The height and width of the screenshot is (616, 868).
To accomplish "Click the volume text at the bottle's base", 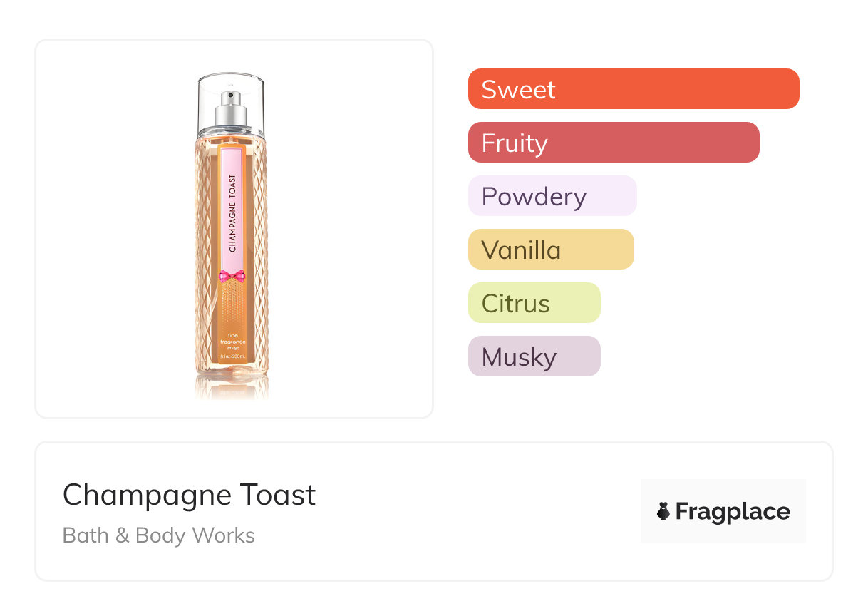I will pos(232,356).
